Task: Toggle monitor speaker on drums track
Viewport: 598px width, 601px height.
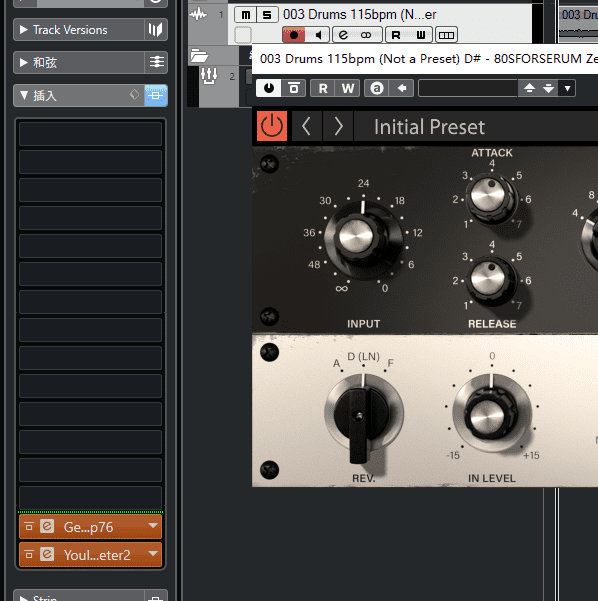Action: (317, 35)
